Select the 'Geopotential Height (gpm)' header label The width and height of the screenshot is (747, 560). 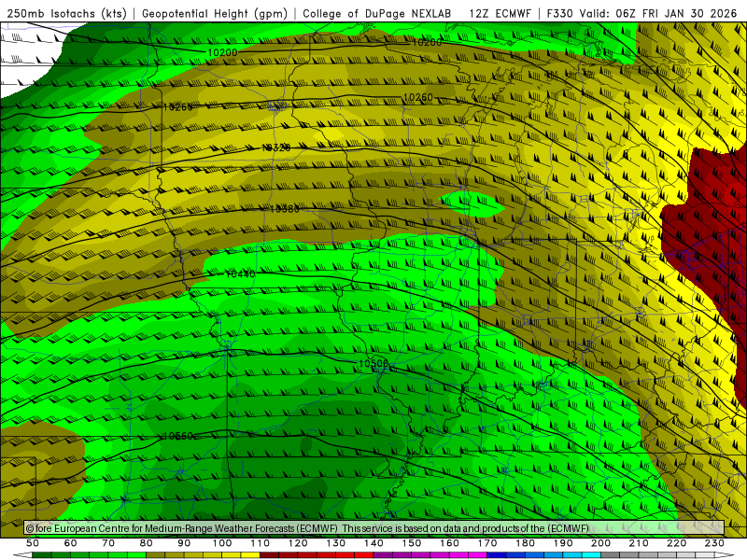(215, 13)
